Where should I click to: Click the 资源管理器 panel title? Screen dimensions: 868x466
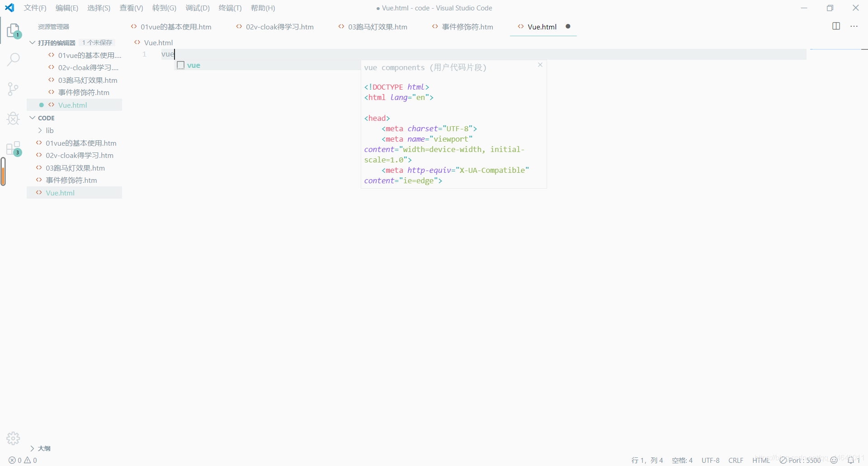(53, 27)
